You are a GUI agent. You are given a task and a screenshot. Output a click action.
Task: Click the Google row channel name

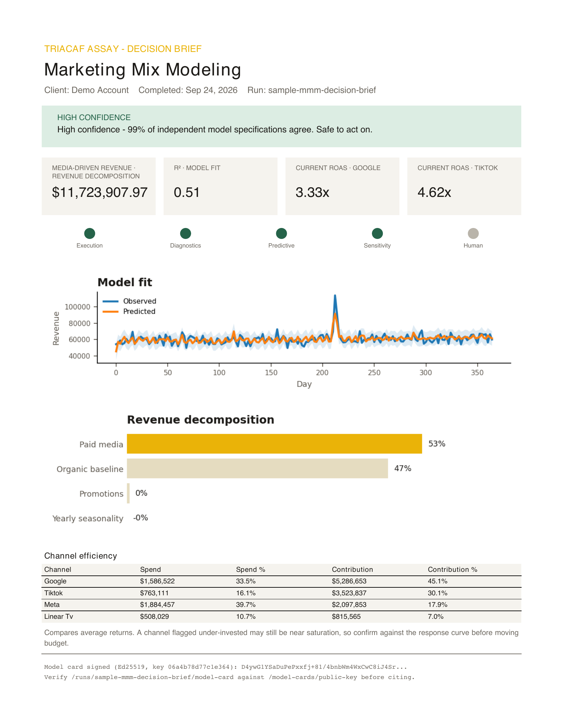point(55,581)
